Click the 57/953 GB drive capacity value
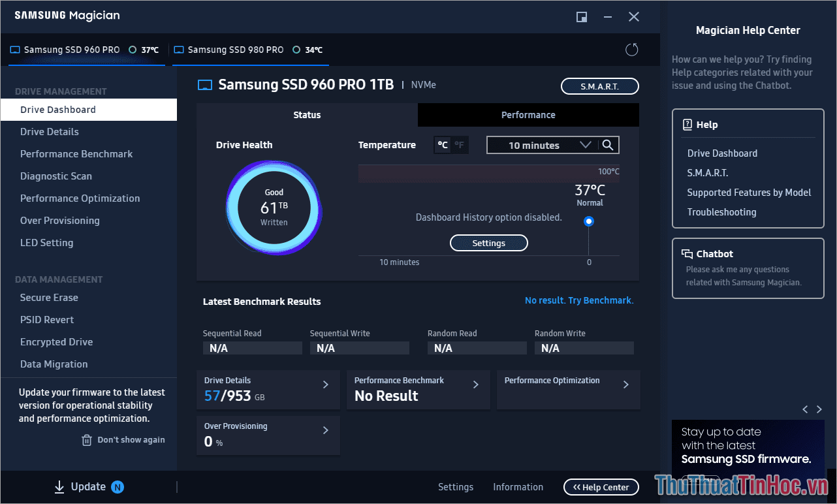Screen dimensions: 837x504 234,396
